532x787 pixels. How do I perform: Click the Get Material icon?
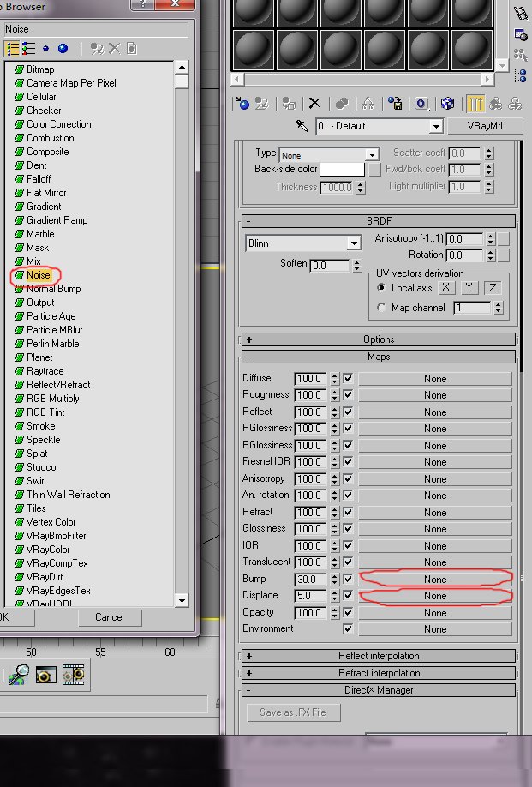[x=242, y=104]
